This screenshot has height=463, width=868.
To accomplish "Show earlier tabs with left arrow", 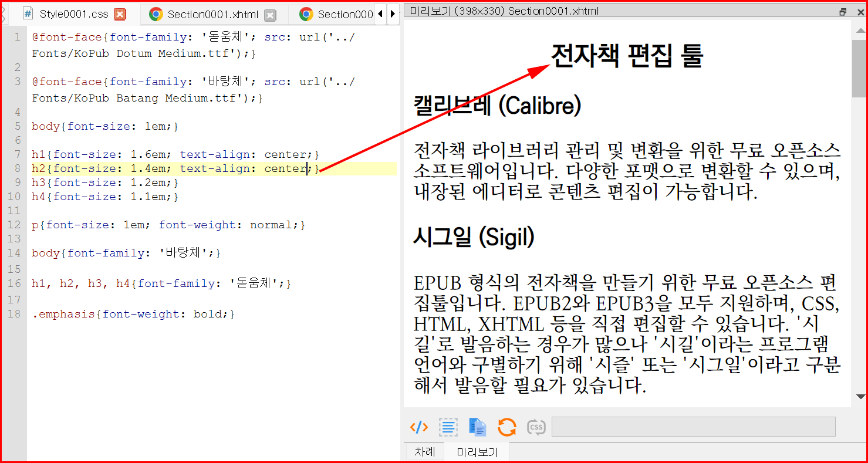I will 380,14.
